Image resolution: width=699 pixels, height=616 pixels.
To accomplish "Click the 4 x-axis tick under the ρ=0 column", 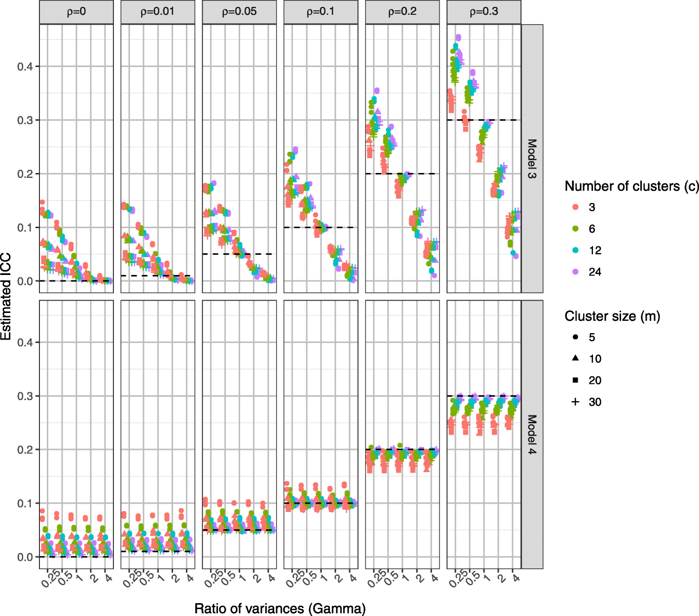I will pos(108,577).
